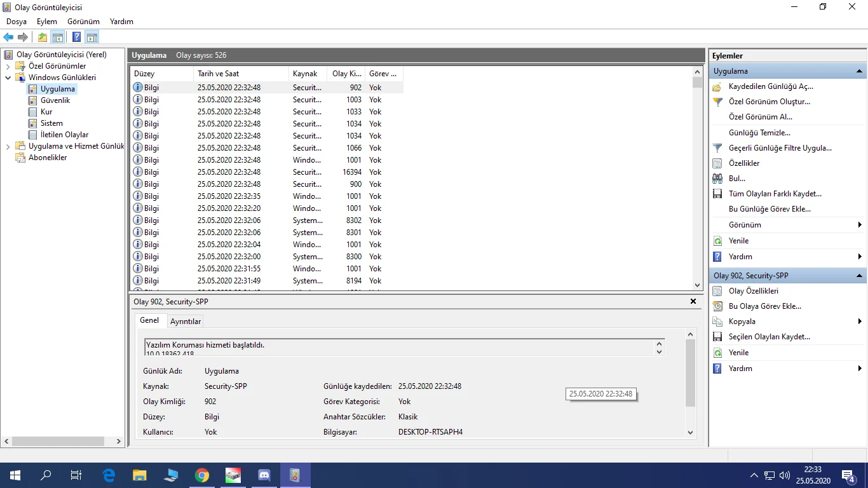Click the blue Back arrow in the toolbar
The image size is (868, 488).
8,37
